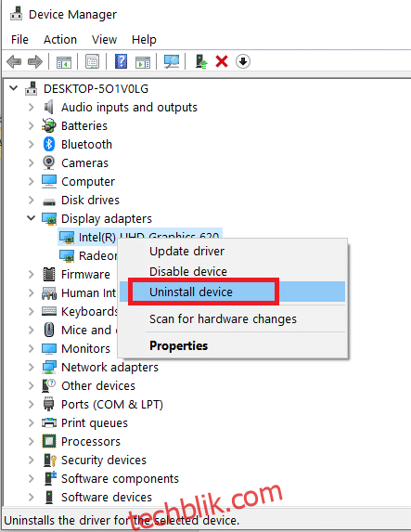411x532 pixels.
Task: Click the Audio inputs and outputs speaker icon
Action: 49,107
